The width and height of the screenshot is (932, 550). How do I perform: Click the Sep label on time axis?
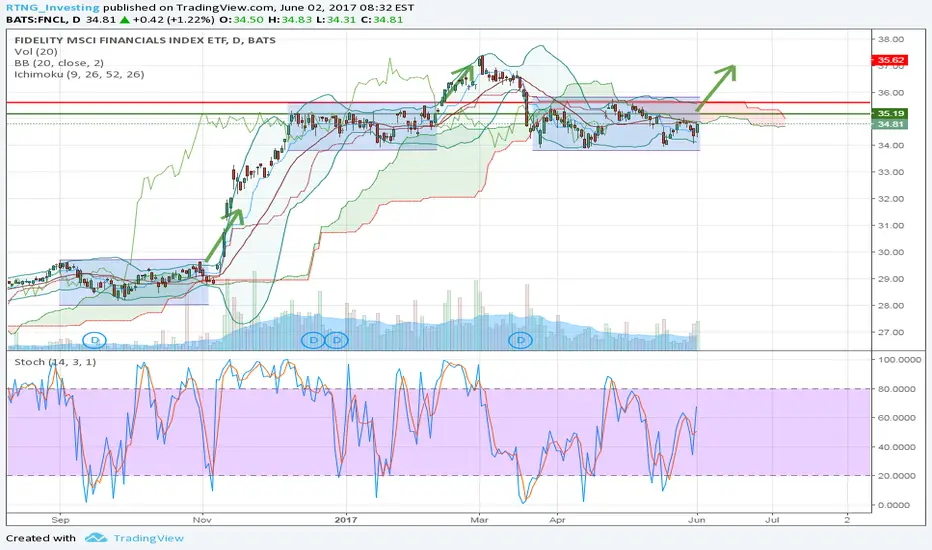pos(60,520)
